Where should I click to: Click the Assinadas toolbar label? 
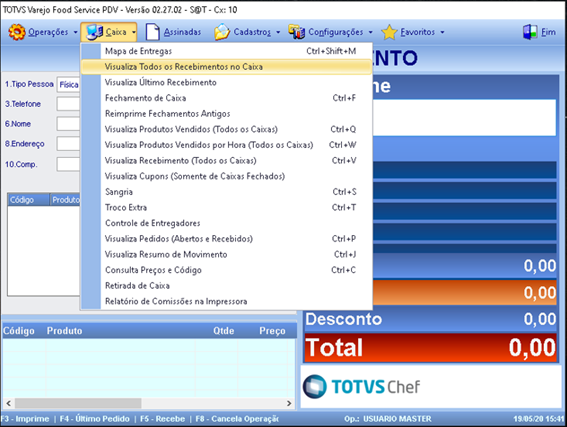(x=182, y=32)
